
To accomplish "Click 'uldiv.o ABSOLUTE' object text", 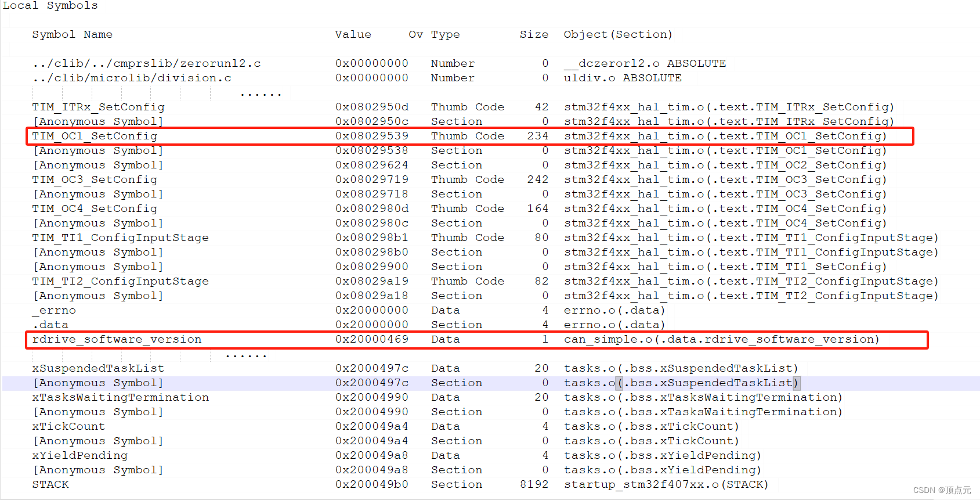I will (623, 78).
